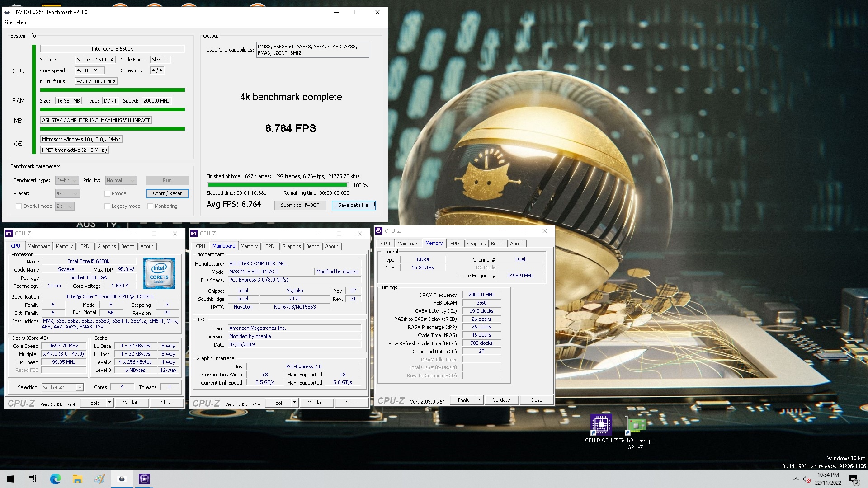Open Task View in the taskbar
Screen dimensions: 868x488
(33, 479)
